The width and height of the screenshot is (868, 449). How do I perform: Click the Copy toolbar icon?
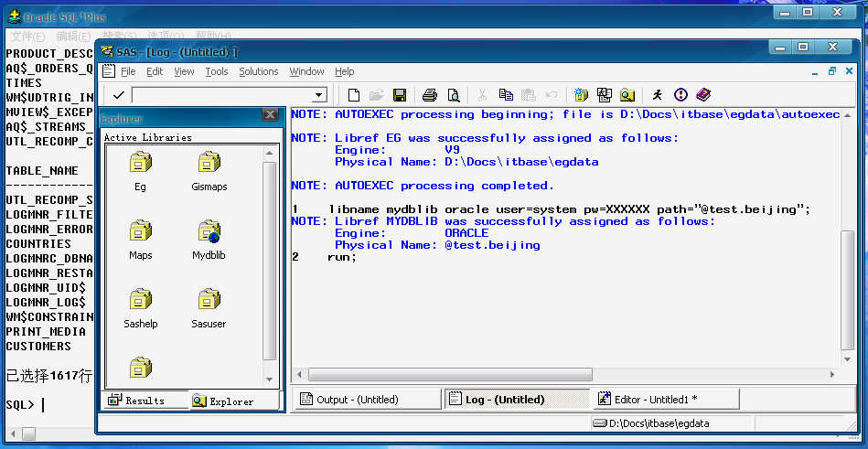(506, 95)
